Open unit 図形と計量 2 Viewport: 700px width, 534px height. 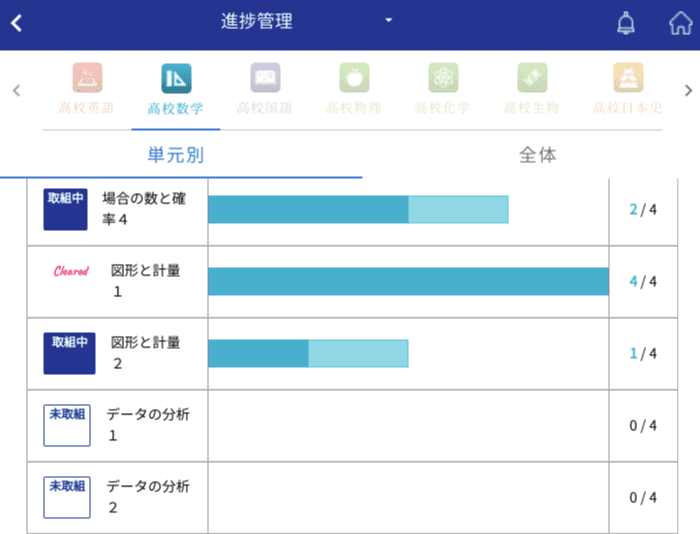[x=145, y=353]
